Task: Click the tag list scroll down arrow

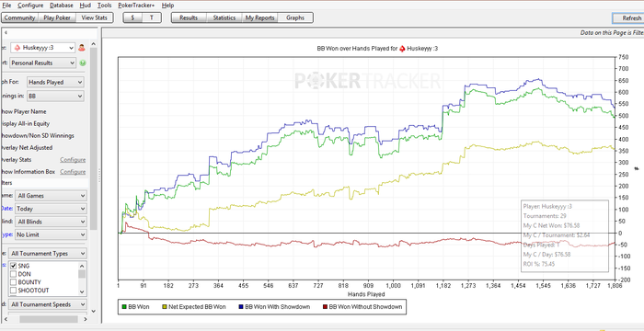Action: [82, 291]
